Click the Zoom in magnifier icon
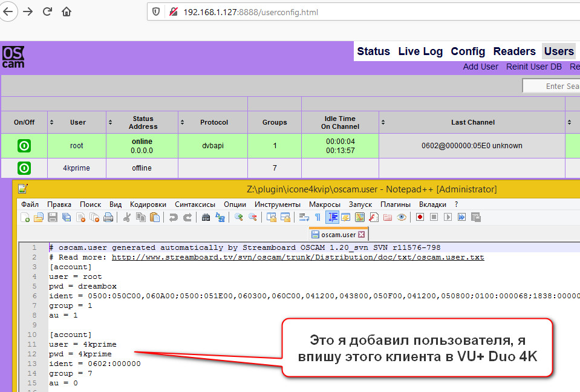This screenshot has width=580, height=392. coord(238,217)
